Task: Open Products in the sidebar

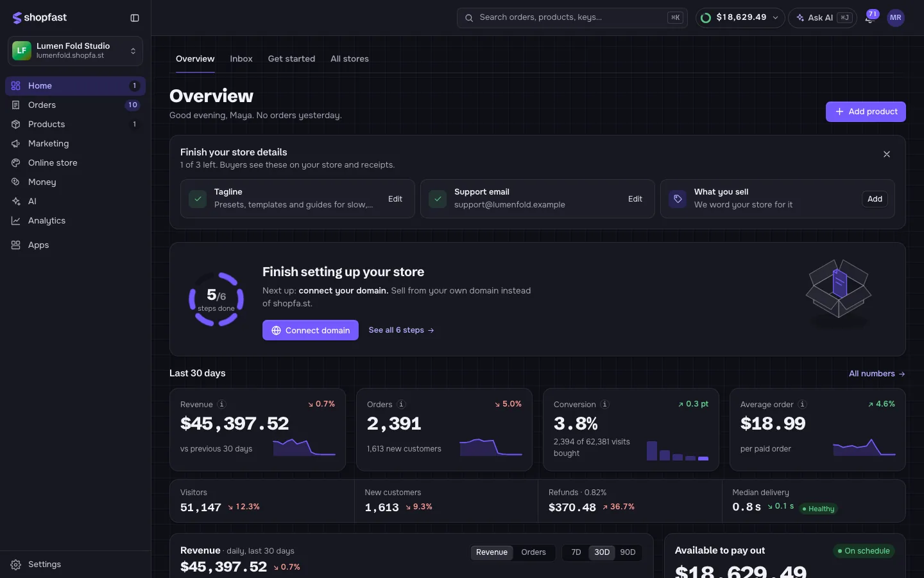Action: [x=75, y=125]
